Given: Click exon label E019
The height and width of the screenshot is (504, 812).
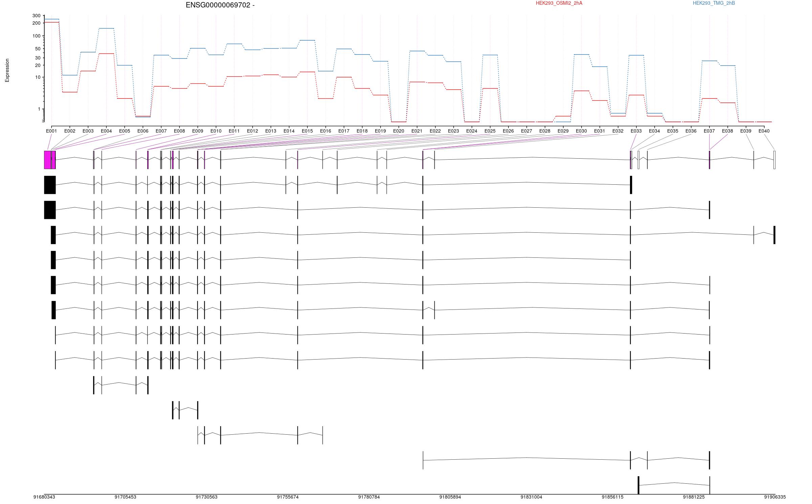Looking at the screenshot, I should pos(380,131).
